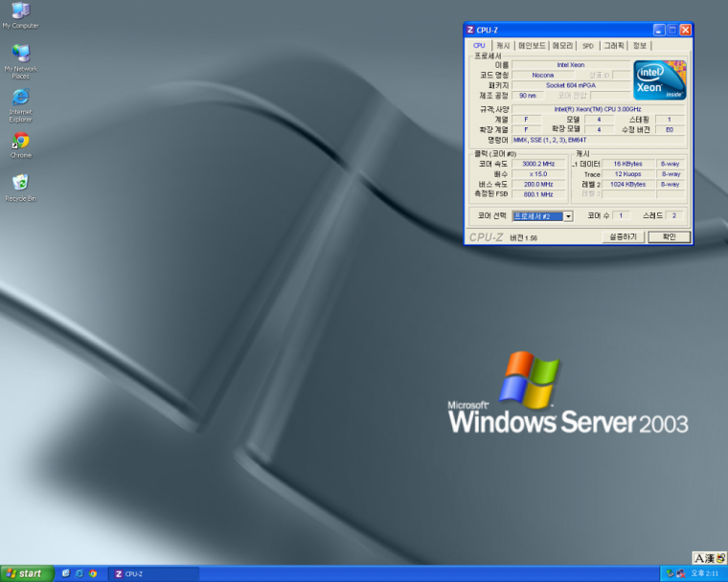Click the Socket 604 mPGA value
The height and width of the screenshot is (582, 728).
[571, 85]
